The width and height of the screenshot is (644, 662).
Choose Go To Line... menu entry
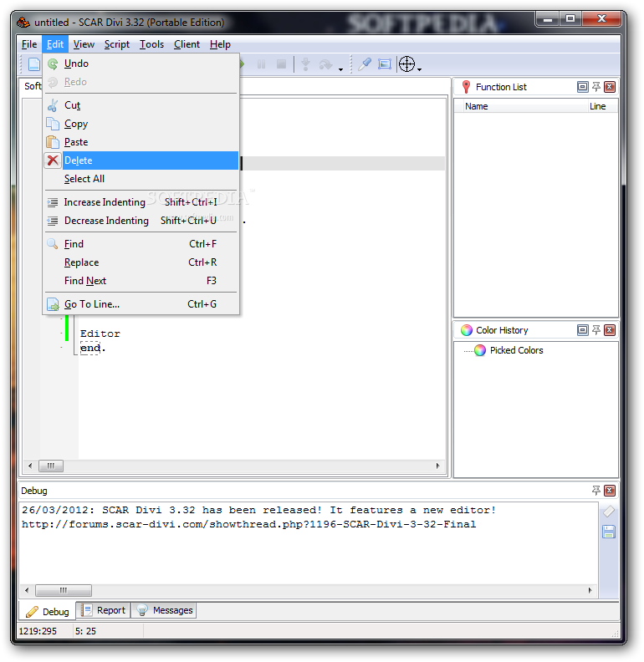141,304
